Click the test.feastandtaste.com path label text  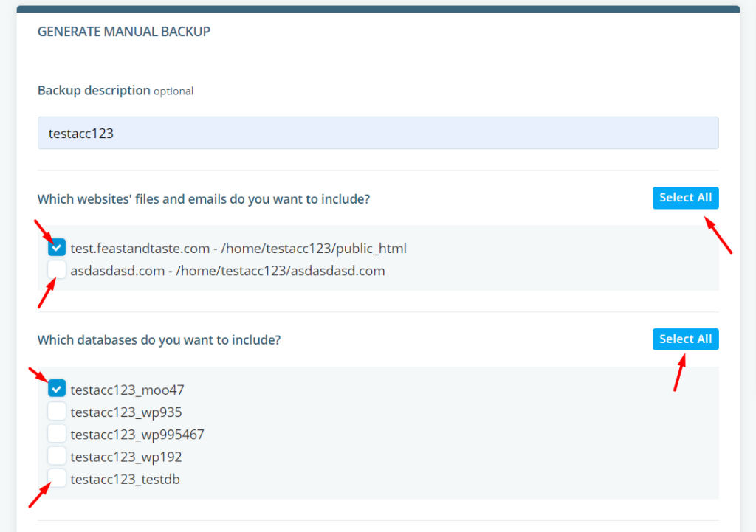click(x=238, y=249)
